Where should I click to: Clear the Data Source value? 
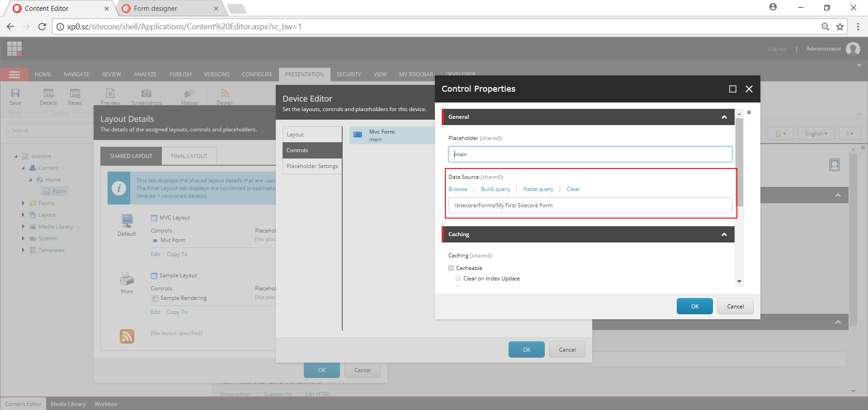[573, 189]
